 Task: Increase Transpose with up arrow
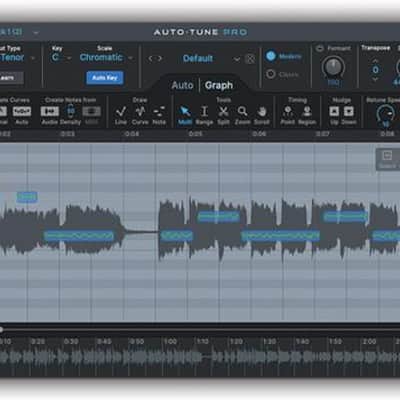[x=375, y=61]
